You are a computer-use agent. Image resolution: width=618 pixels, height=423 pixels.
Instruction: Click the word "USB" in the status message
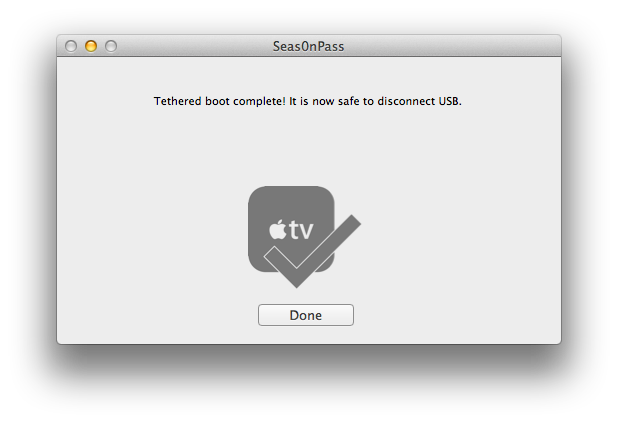pos(449,101)
